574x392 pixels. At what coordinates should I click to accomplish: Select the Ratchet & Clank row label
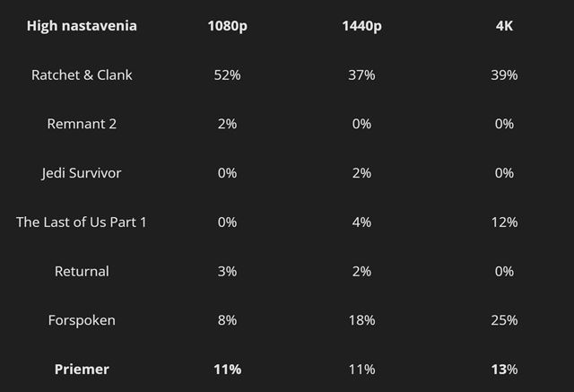[x=82, y=75]
